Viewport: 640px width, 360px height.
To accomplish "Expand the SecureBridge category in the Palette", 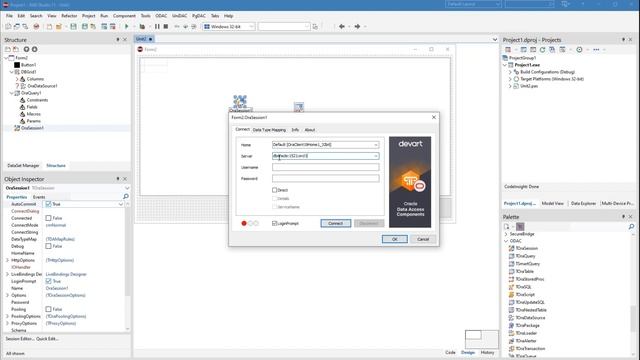I will [x=506, y=234].
